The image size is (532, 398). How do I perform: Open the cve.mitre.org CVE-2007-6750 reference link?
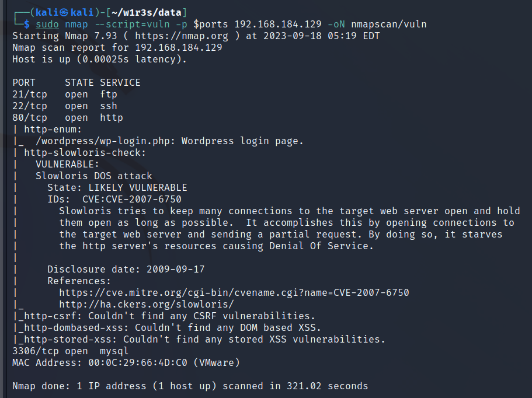click(x=234, y=292)
